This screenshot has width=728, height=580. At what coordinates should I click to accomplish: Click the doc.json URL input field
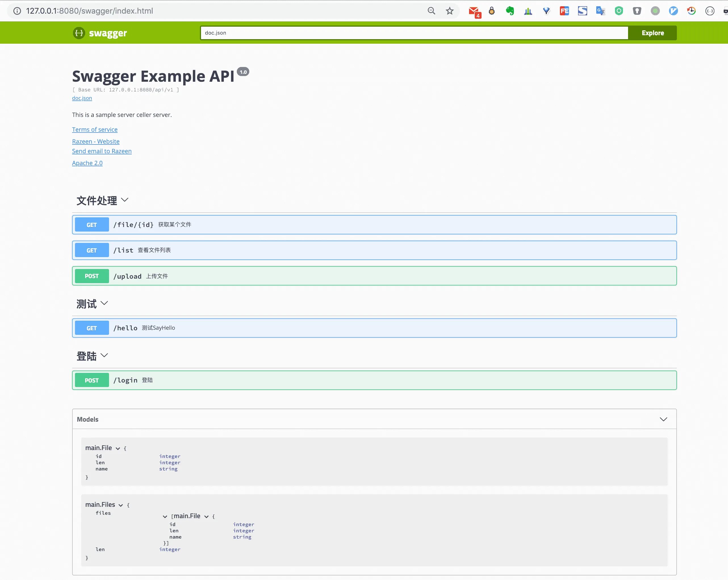(x=414, y=33)
